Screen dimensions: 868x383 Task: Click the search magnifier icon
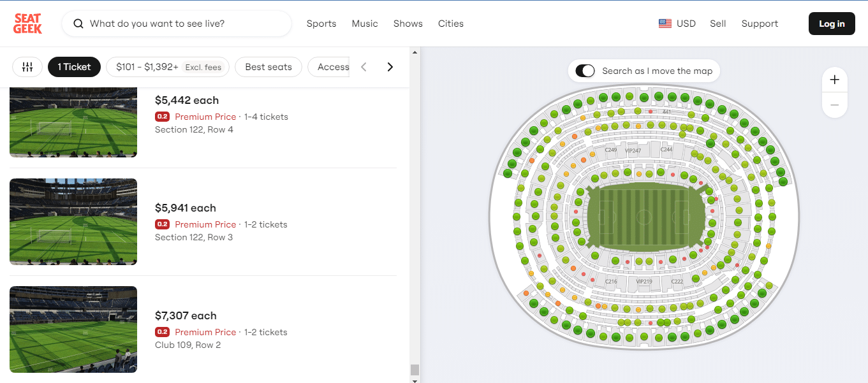[78, 24]
